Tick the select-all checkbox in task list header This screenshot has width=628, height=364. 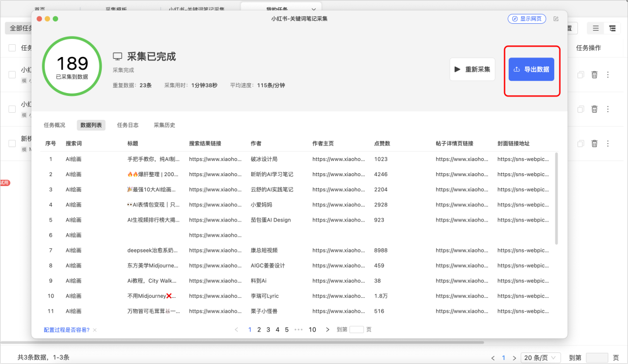12,48
